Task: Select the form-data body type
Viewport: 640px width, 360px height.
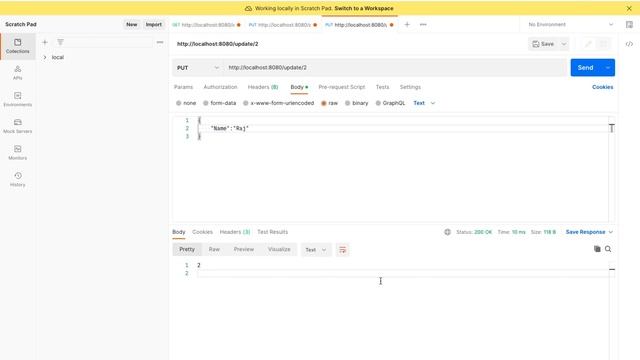Action: click(x=220, y=103)
